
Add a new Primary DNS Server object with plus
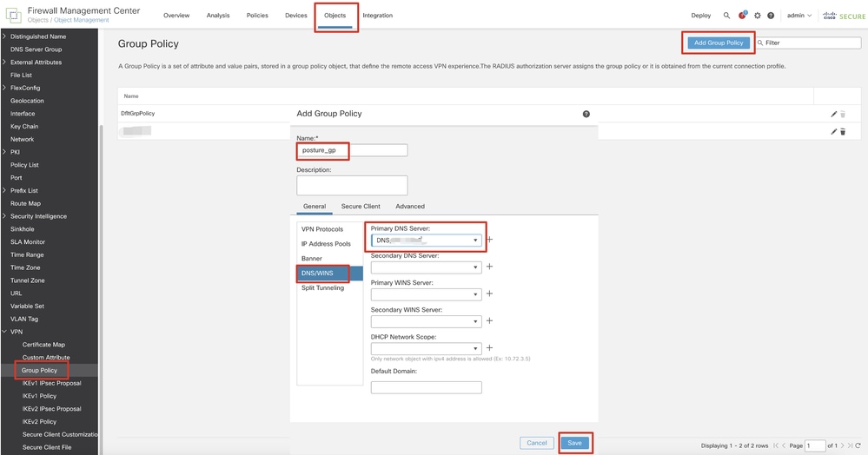(x=489, y=240)
